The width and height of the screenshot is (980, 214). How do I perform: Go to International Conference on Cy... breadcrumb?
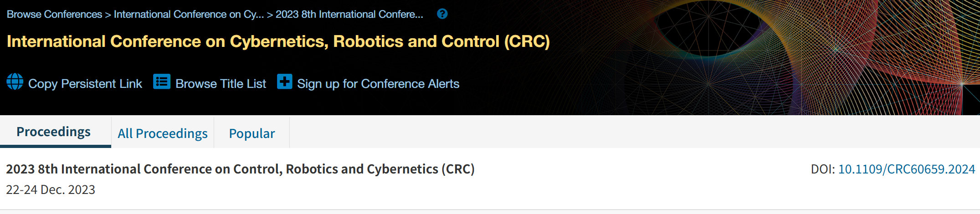(189, 15)
